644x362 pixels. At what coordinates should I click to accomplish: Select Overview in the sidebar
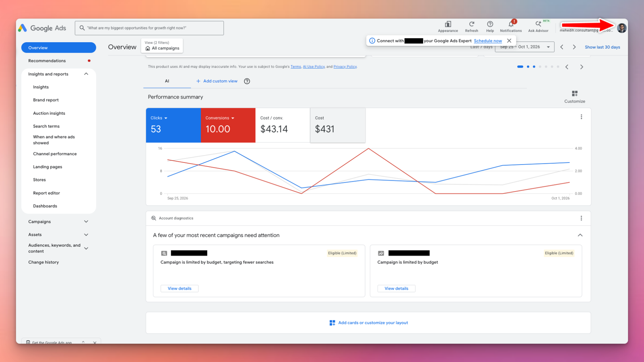59,47
